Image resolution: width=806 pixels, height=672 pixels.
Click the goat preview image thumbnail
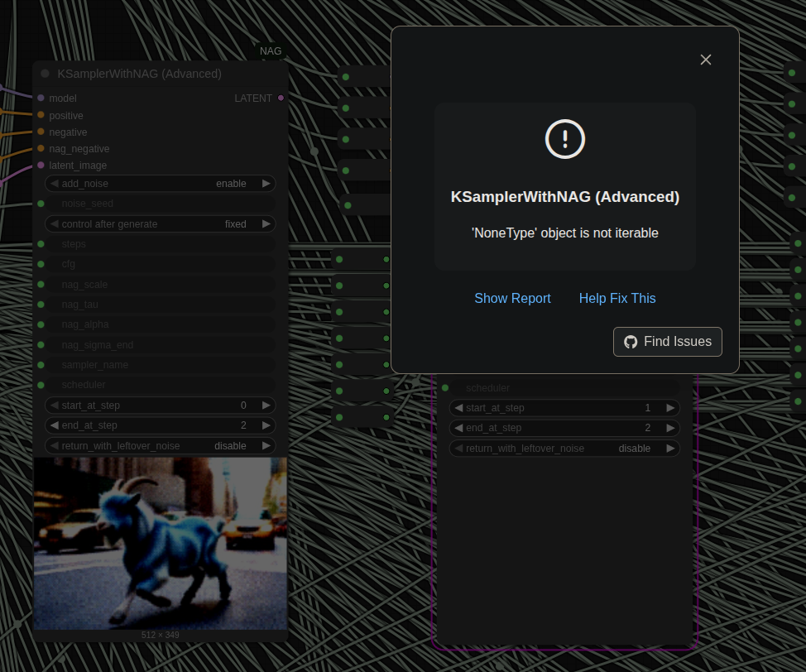[161, 544]
